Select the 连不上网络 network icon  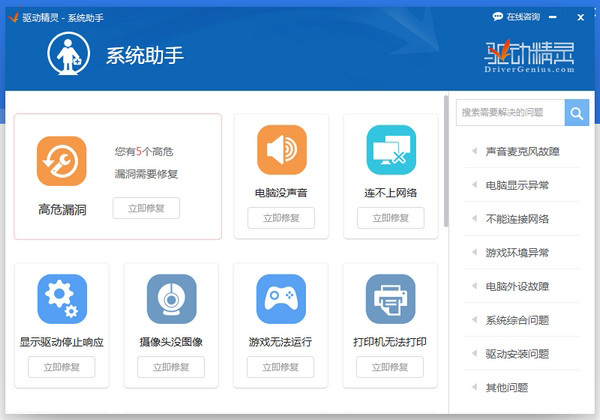click(x=390, y=150)
